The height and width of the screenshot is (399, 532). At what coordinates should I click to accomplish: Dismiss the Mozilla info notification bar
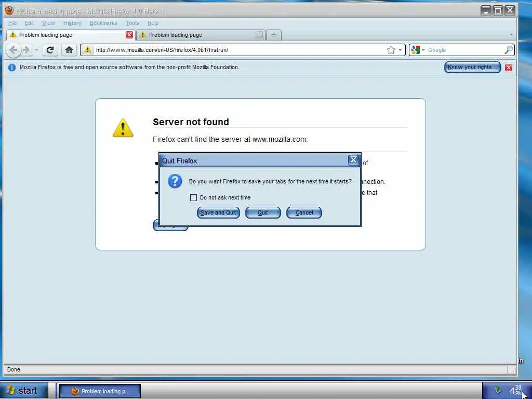click(508, 67)
